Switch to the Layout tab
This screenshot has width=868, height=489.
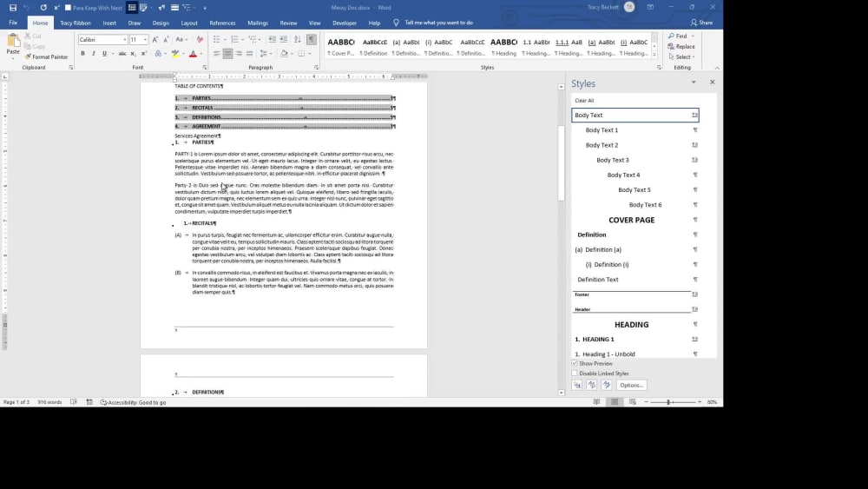tap(188, 23)
